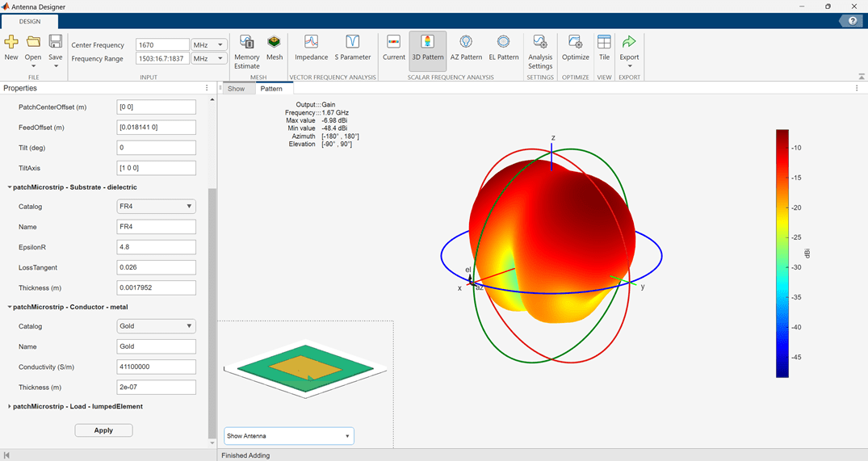Switch to the Show tab

coord(236,88)
